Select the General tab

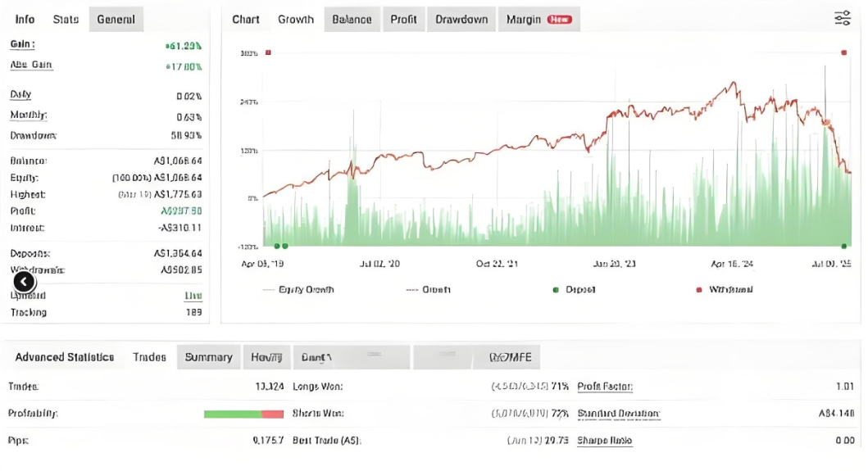116,20
